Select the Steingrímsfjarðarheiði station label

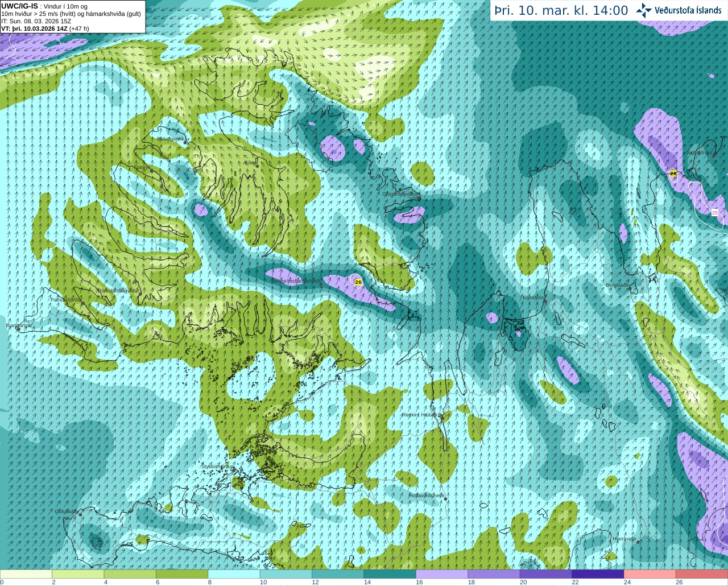coord(296,281)
